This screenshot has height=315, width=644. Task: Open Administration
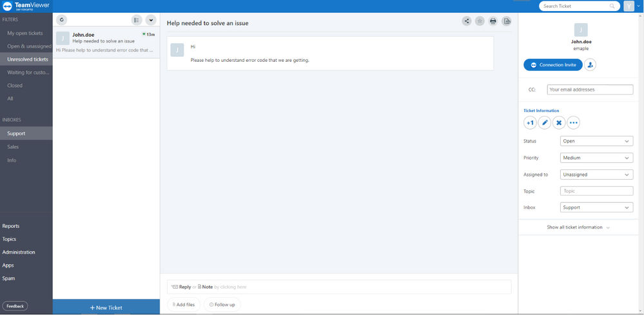[19, 253]
